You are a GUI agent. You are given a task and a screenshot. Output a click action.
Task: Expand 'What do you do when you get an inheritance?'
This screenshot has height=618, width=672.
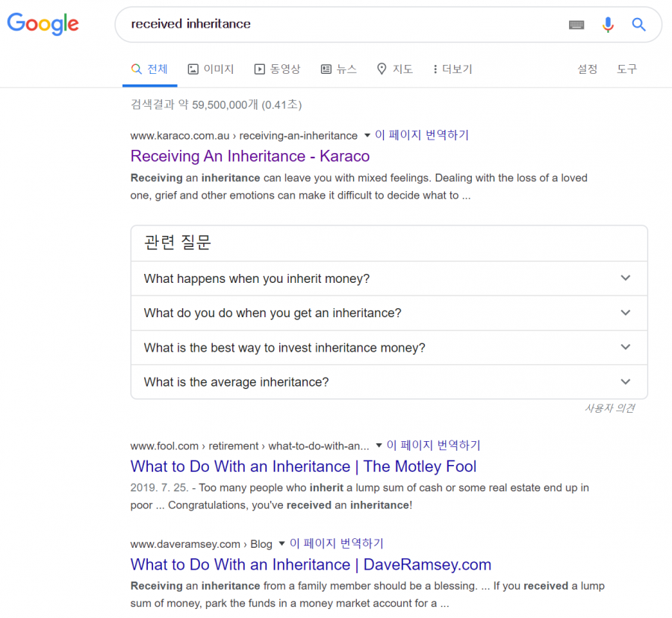click(x=389, y=313)
